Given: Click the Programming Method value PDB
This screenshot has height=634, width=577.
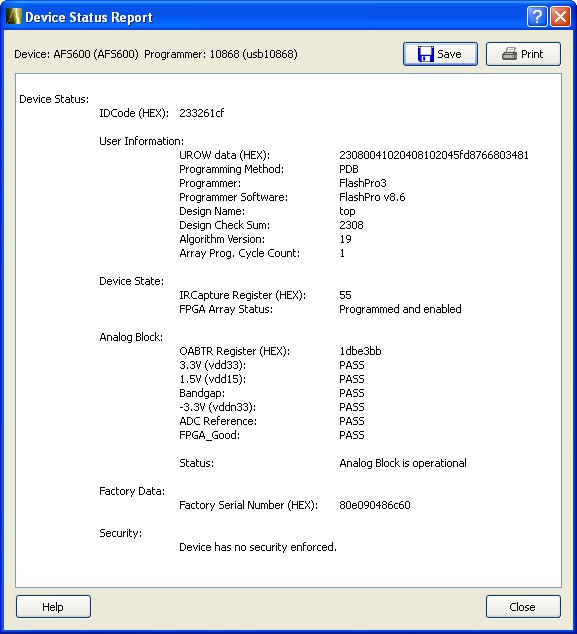Looking at the screenshot, I should [349, 169].
